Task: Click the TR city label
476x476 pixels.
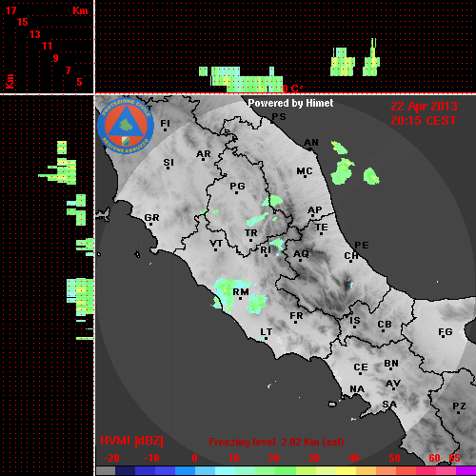Action: [x=250, y=233]
